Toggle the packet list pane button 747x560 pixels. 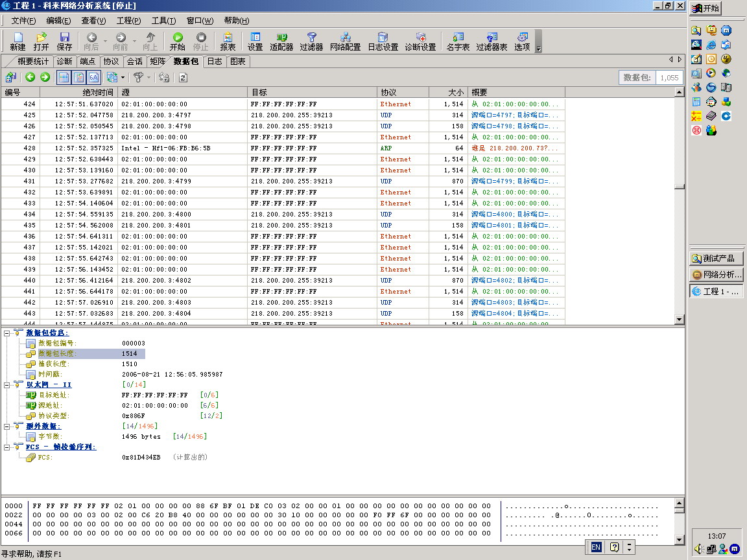(64, 77)
